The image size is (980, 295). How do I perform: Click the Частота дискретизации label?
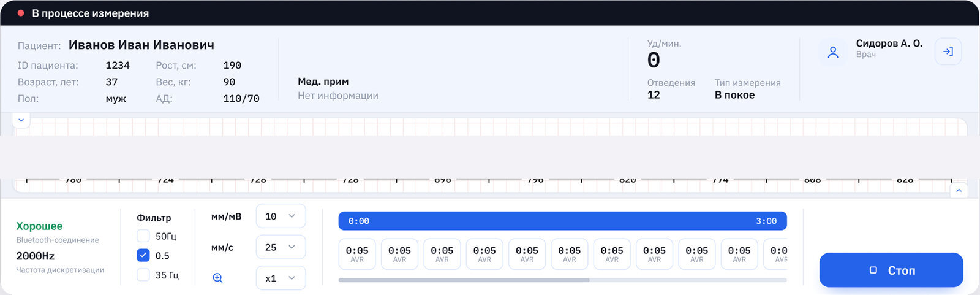(60, 270)
